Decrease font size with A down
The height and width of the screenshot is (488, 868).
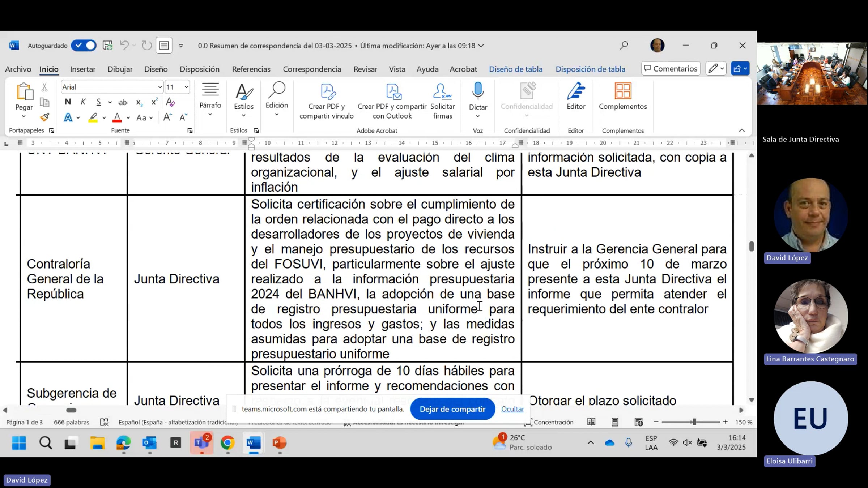(x=183, y=117)
